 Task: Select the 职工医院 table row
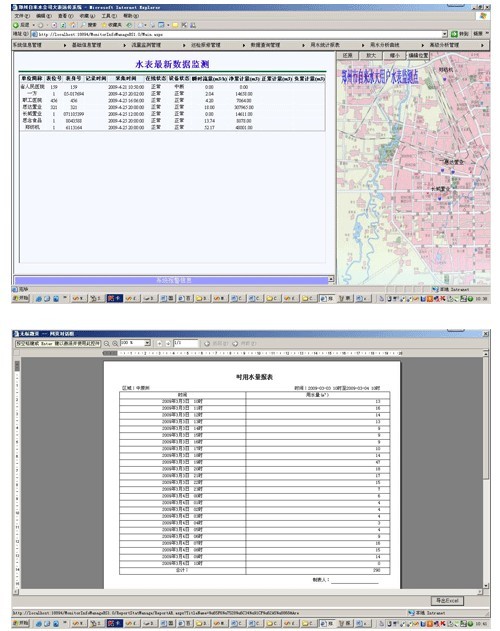172,101
